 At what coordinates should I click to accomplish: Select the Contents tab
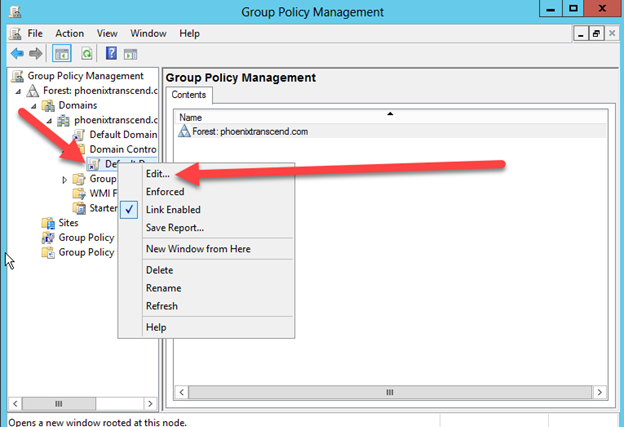(187, 95)
